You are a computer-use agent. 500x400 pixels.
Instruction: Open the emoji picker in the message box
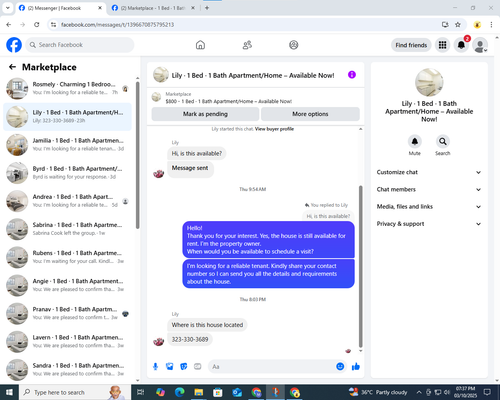[340, 367]
